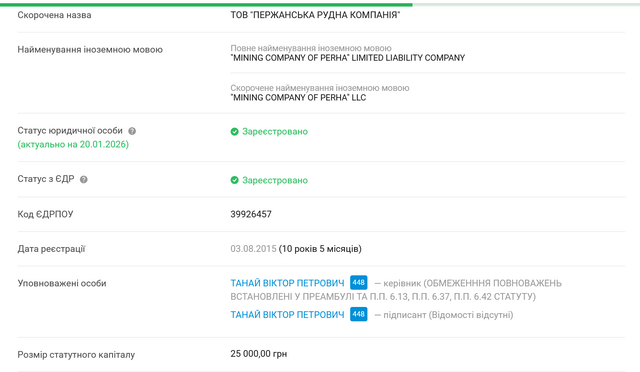Click the Скорочена назва label
Screen dimensions: 640x372
point(54,15)
